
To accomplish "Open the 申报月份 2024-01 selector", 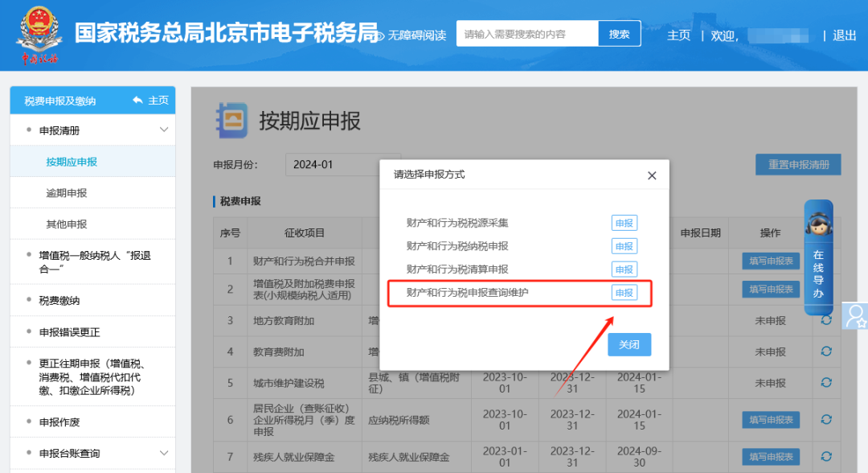I will (342, 164).
